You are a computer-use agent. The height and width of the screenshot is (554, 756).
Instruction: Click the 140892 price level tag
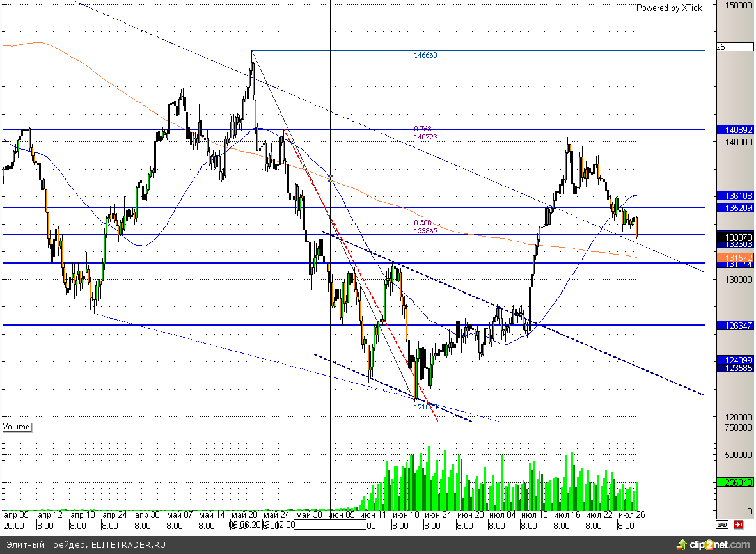click(734, 129)
